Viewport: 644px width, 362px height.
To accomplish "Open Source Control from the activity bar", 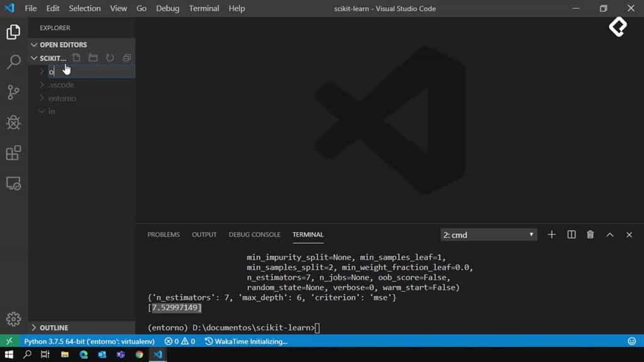I will point(13,92).
